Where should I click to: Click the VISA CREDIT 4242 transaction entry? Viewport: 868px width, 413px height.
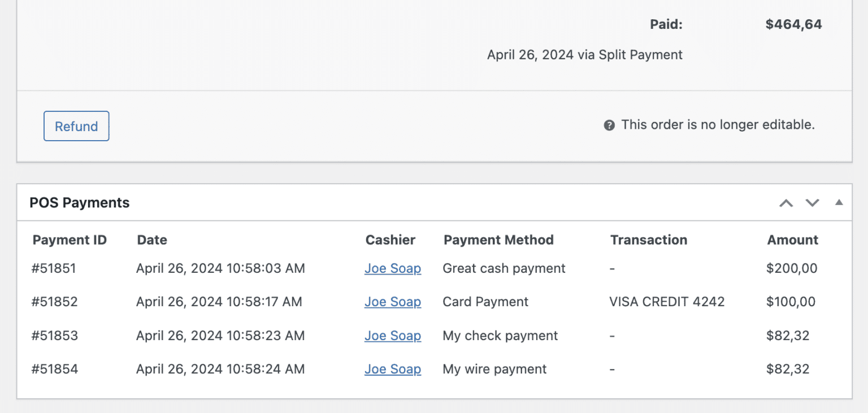click(x=667, y=302)
